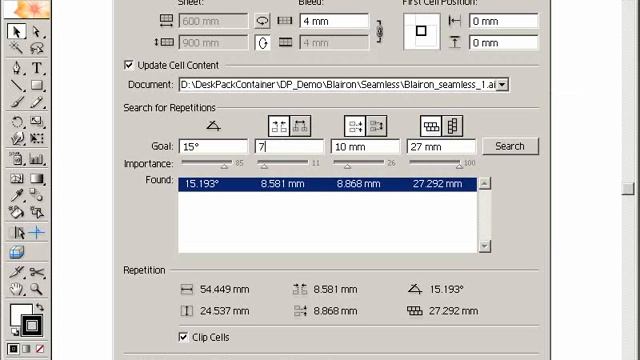Image resolution: width=640 pixels, height=360 pixels.
Task: Click the 15° angle goal field
Action: tap(213, 147)
